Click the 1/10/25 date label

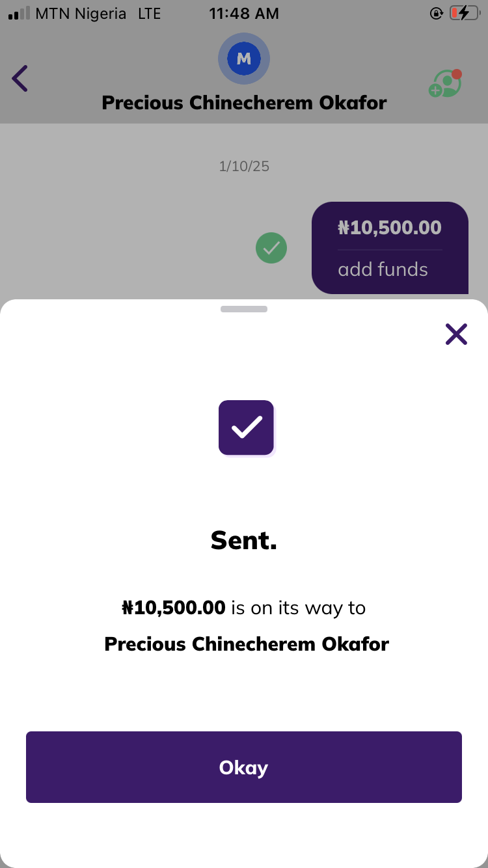pos(244,167)
